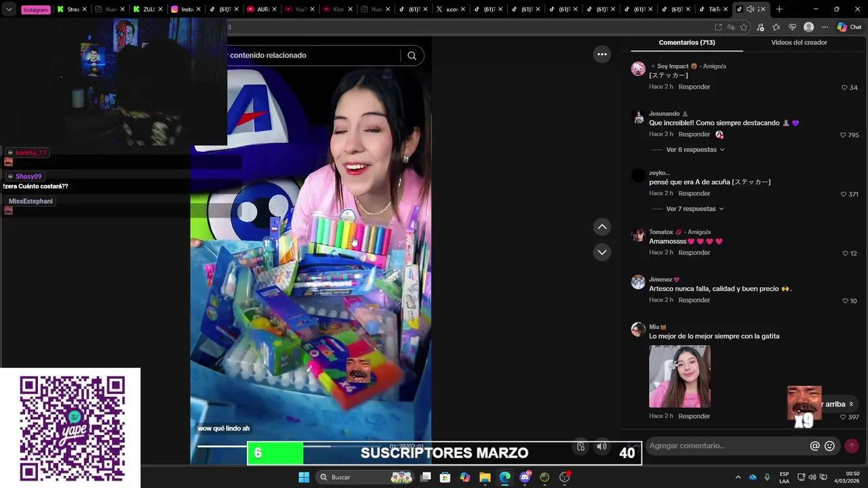
Task: Like Jimenez's comment with 10 likes
Action: point(845,301)
